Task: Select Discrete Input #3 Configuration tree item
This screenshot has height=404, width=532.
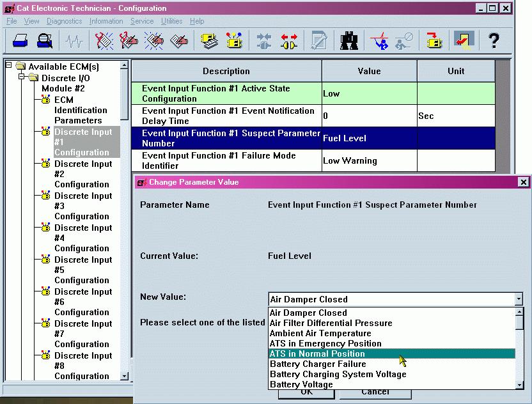Action: click(83, 206)
